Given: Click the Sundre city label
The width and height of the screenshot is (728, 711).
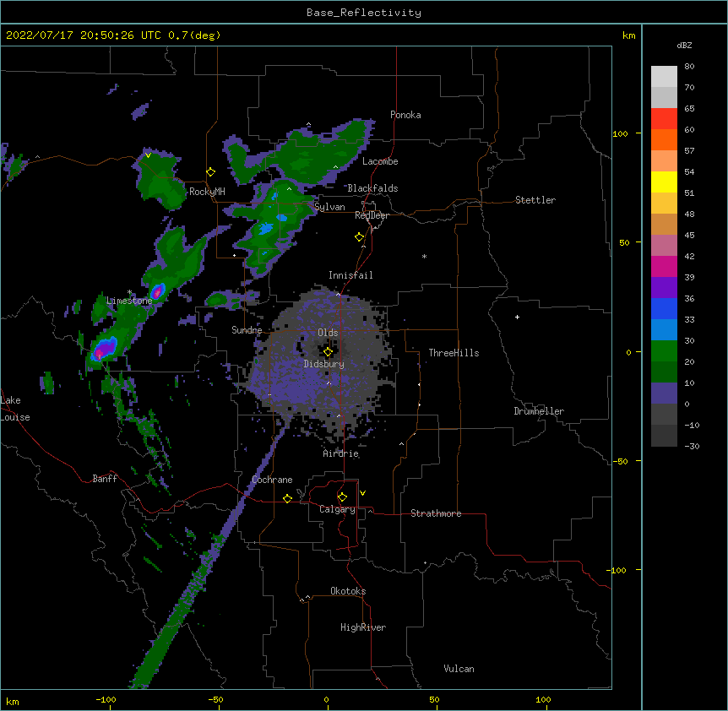Looking at the screenshot, I should click(x=247, y=330).
